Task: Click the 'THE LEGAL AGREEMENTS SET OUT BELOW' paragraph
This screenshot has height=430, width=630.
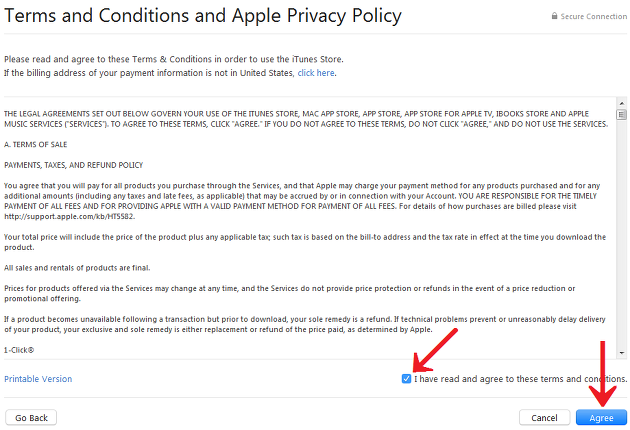Action: coord(306,119)
